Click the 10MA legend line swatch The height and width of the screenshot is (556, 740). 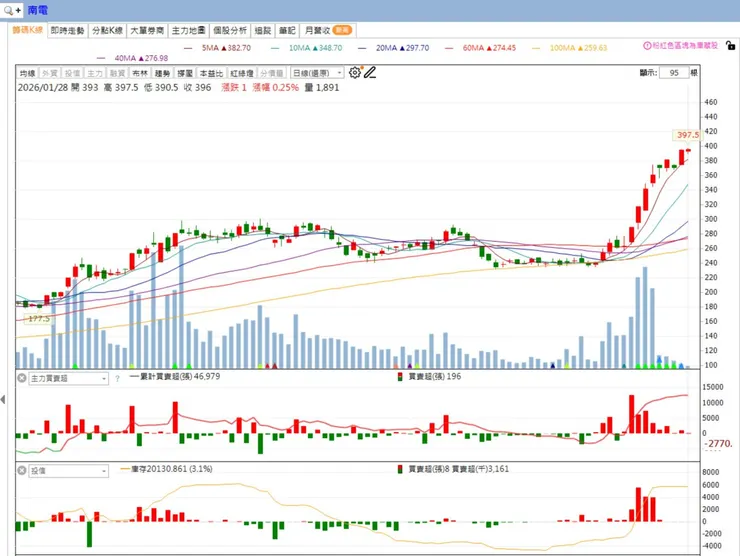click(x=275, y=48)
